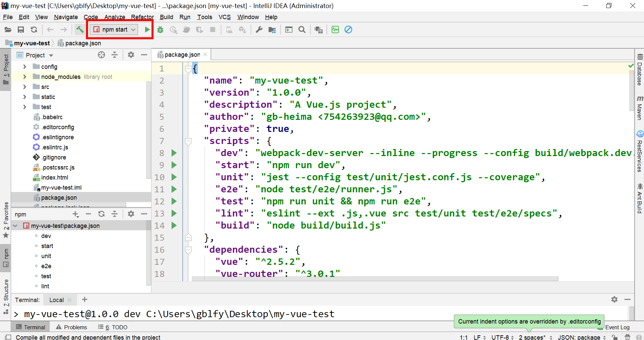Locate current file target icon in Project panel
The height and width of the screenshot is (340, 644).
tap(101, 55)
